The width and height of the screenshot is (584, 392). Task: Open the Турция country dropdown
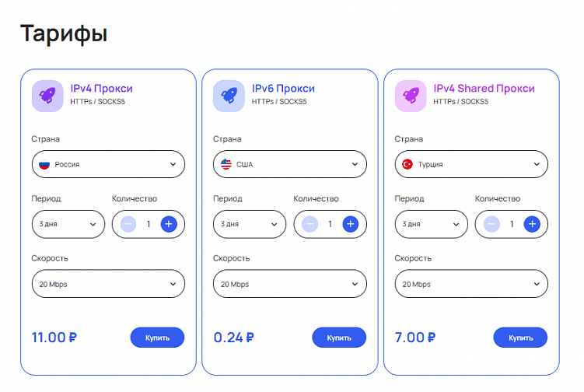coord(471,164)
